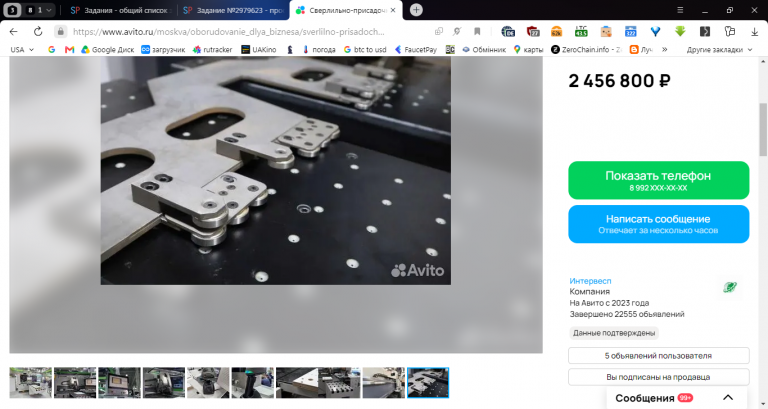Click Написать сообщение button
768x409 pixels.
tap(658, 224)
